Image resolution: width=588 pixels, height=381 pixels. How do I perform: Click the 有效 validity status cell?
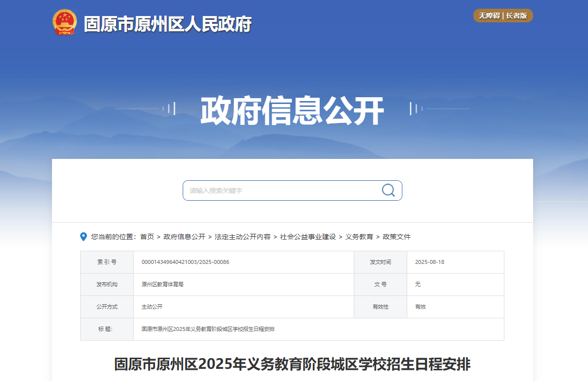[x=420, y=307]
